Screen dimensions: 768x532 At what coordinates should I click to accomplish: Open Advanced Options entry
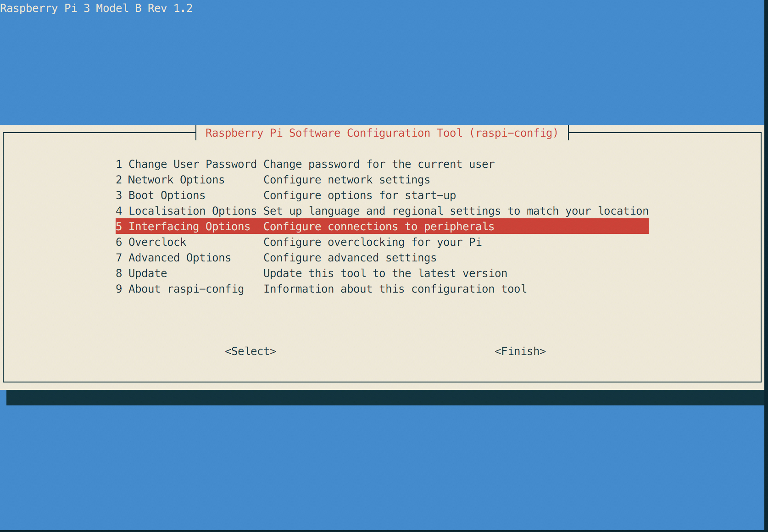(382, 258)
